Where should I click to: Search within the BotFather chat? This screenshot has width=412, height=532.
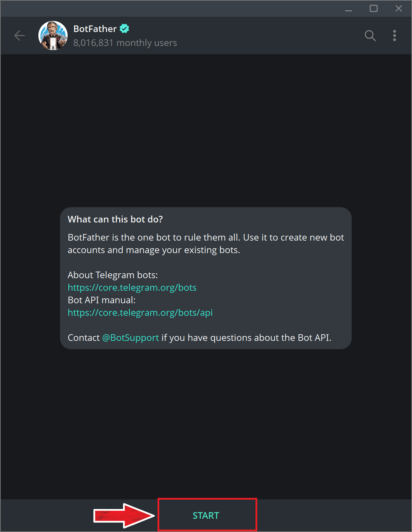click(370, 36)
